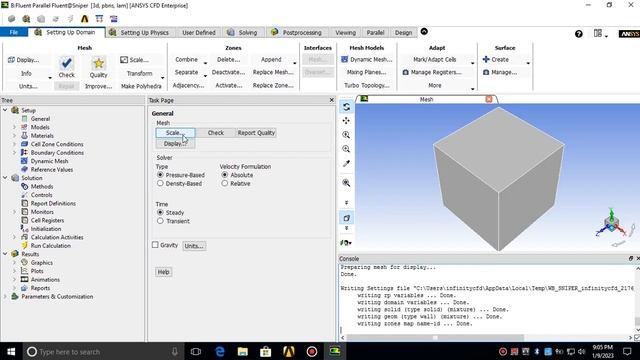Click Display... button in Task Page
This screenshot has height=360, width=640.
coord(175,144)
